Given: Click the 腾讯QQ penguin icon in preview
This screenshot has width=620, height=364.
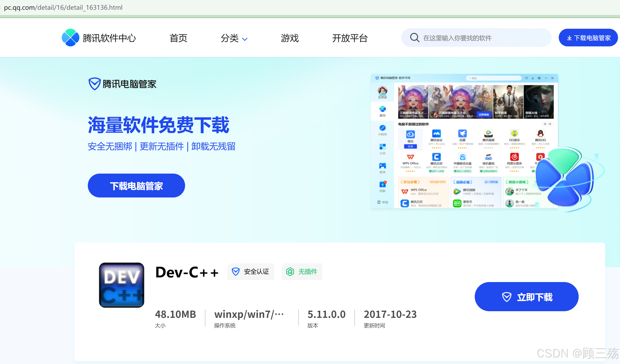Looking at the screenshot, I should [540, 134].
